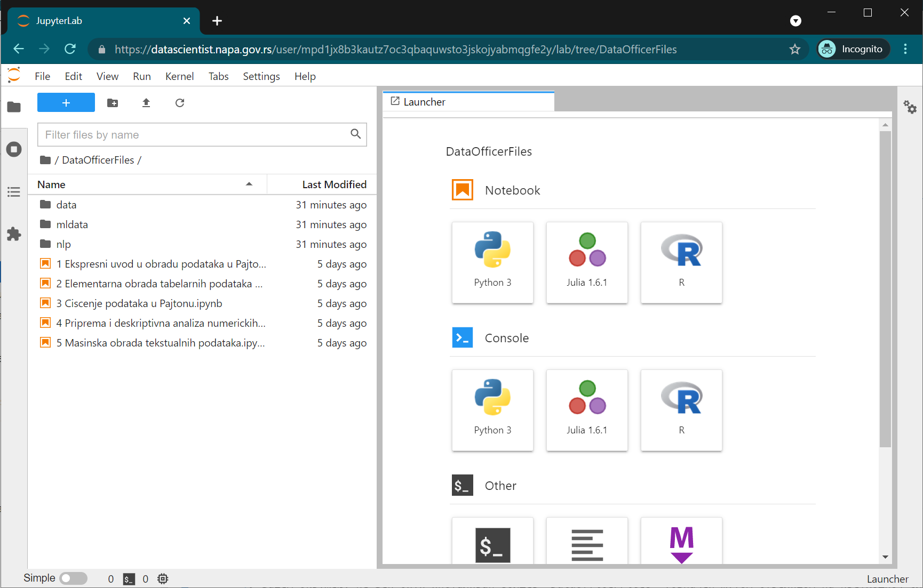Refresh the file list
Image resolution: width=923 pixels, height=588 pixels.
point(180,103)
